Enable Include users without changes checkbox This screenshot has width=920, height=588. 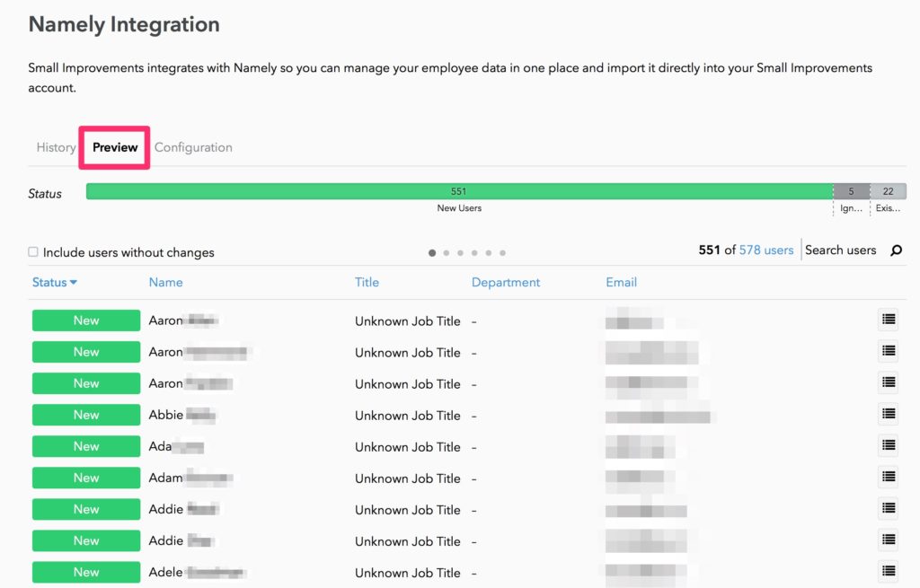pyautogui.click(x=33, y=253)
